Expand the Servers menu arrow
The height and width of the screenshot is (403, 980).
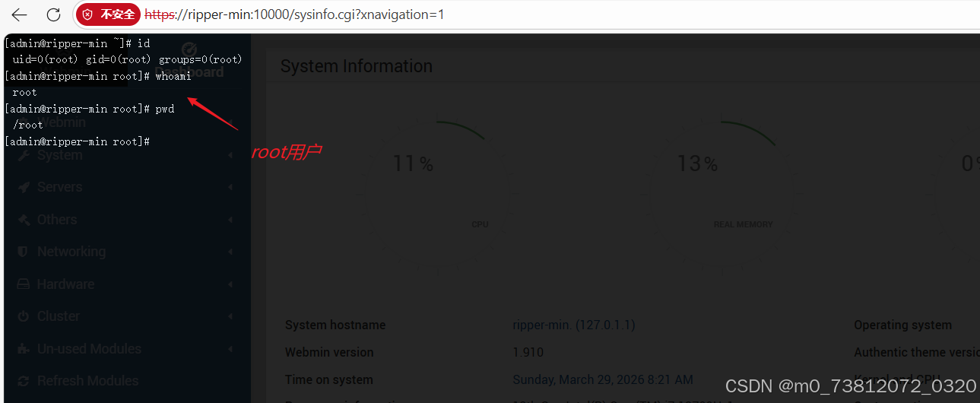(x=230, y=187)
